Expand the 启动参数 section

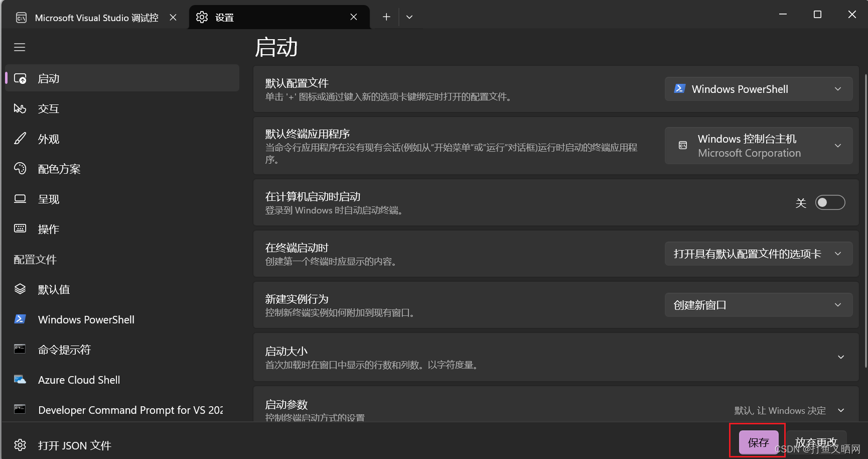point(556,404)
